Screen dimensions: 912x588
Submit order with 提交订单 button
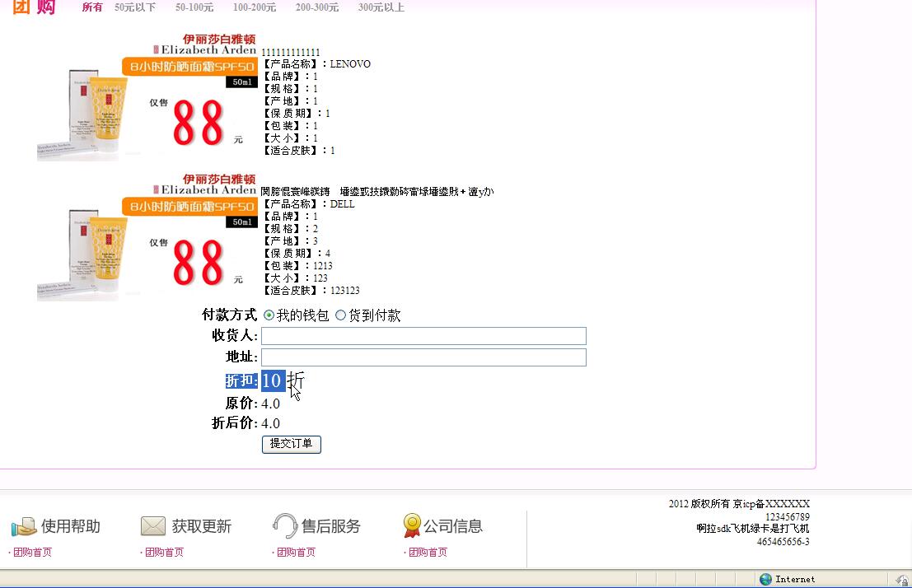point(292,445)
